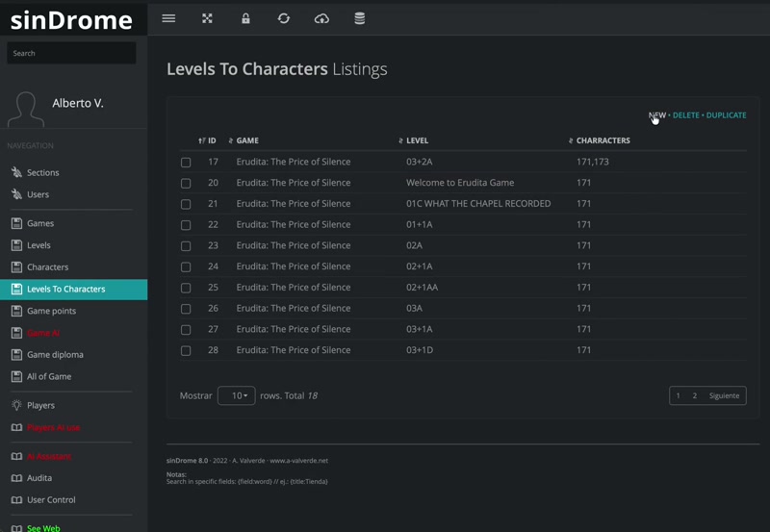
Task: Sort the table by LEVEL column
Action: coord(413,140)
